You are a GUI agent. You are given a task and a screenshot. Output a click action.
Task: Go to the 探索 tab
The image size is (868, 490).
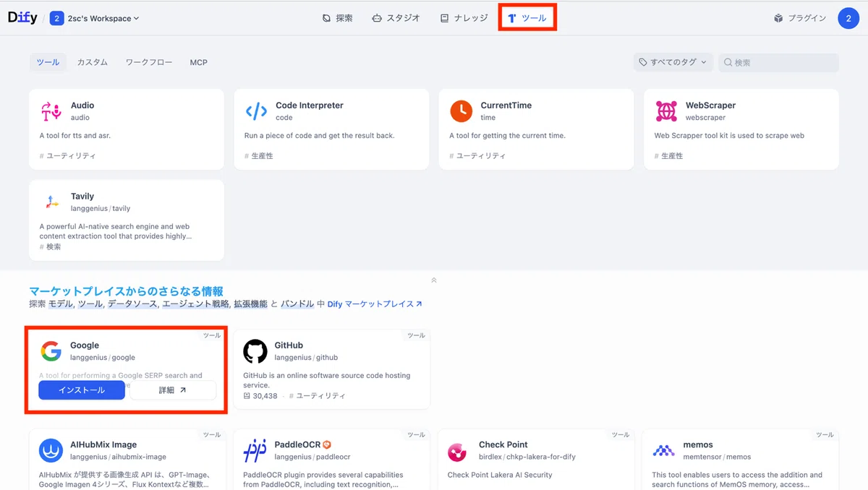(x=338, y=18)
